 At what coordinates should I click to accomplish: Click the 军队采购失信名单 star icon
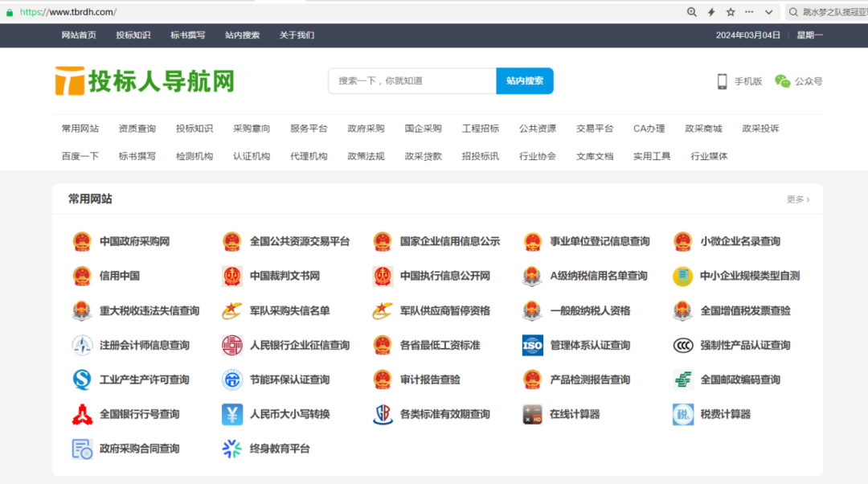pyautogui.click(x=232, y=310)
